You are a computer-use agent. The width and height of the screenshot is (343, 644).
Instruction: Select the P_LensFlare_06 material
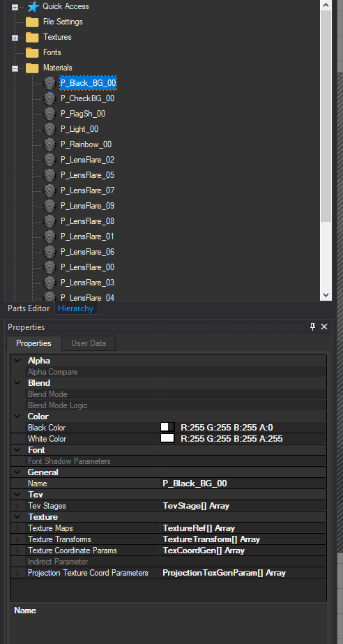click(87, 252)
